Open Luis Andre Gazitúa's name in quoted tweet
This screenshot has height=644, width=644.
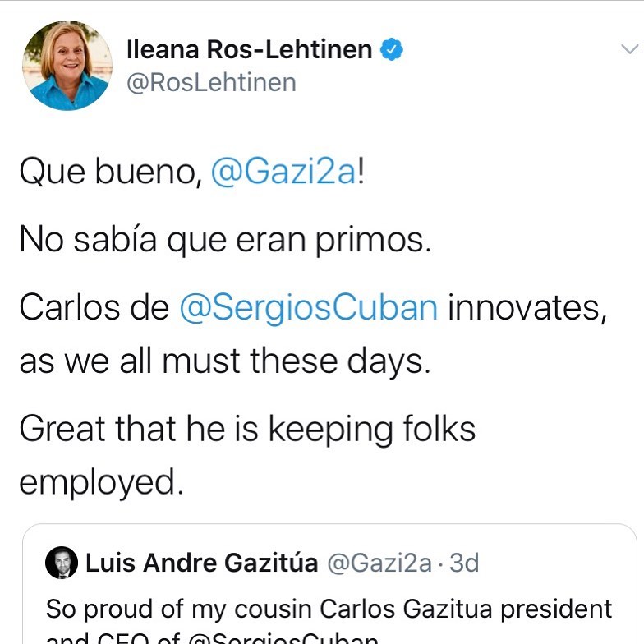click(202, 562)
